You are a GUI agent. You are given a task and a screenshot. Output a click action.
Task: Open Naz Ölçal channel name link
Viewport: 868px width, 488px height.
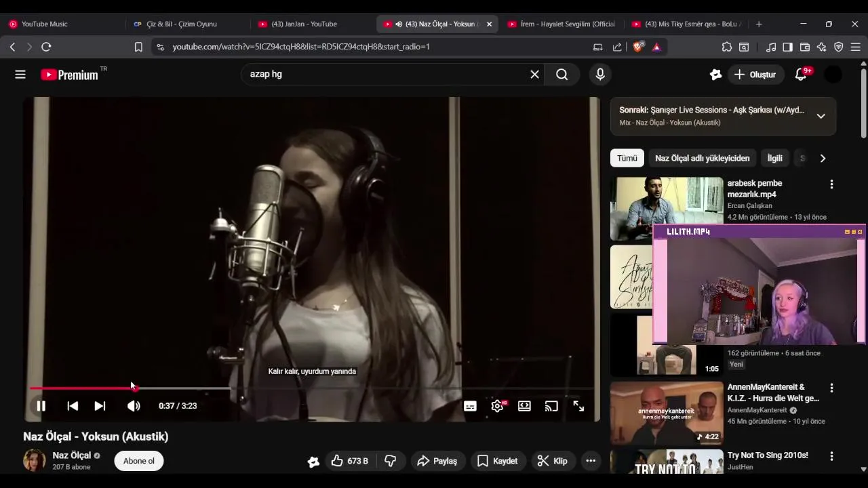click(x=72, y=455)
